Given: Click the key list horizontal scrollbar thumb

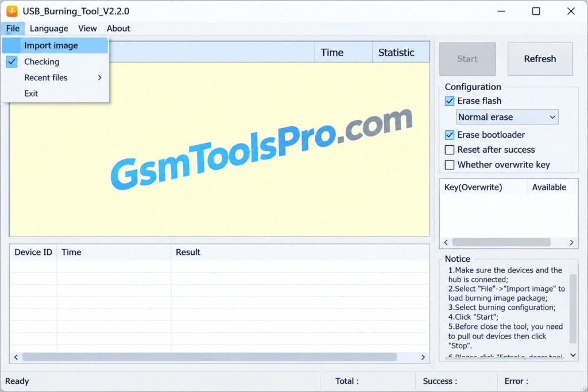Looking at the screenshot, I should (x=501, y=242).
